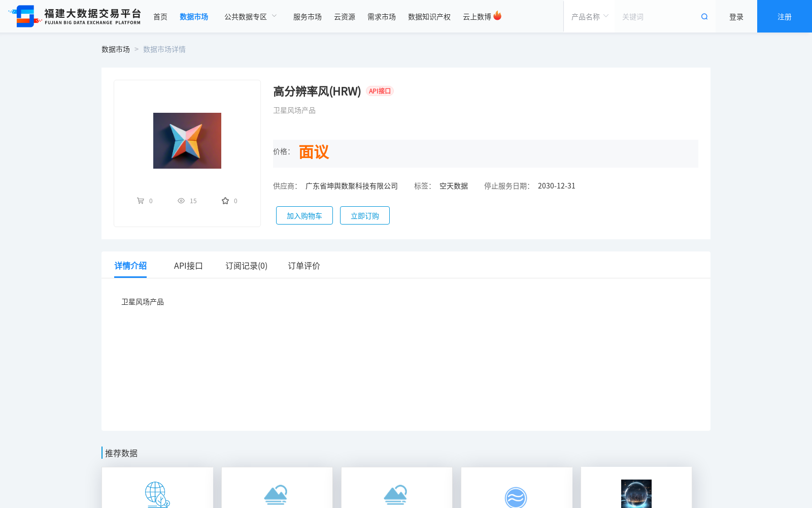812x508 pixels.
Task: Click the eye views count icon
Action: pos(181,201)
